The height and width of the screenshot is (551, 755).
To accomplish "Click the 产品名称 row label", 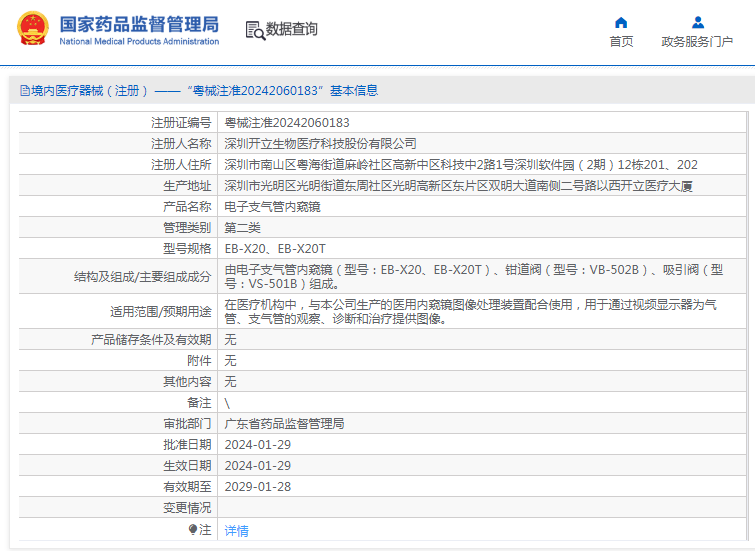I will click(x=187, y=207).
